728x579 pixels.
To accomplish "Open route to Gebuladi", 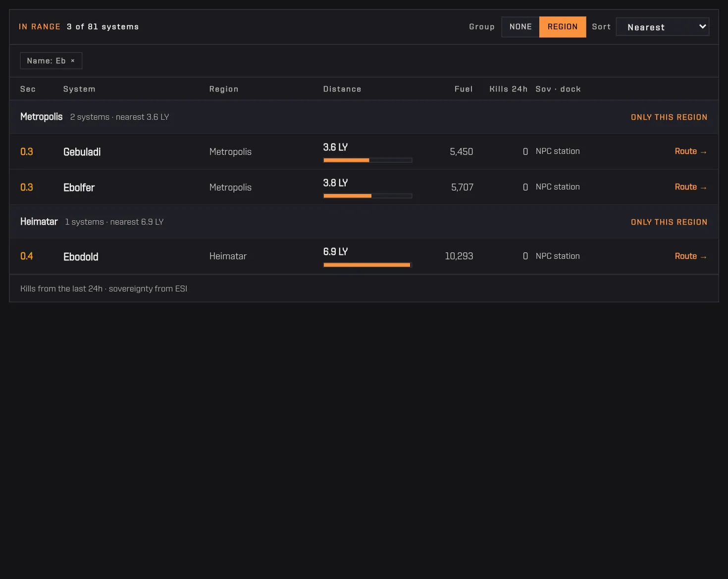I will point(690,151).
